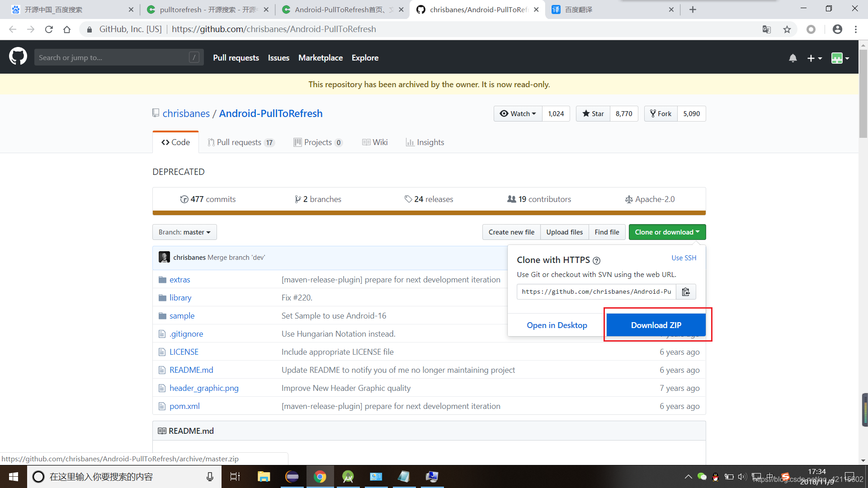This screenshot has height=488, width=868.
Task: Copy clone URL to clipboard
Action: [x=686, y=292]
